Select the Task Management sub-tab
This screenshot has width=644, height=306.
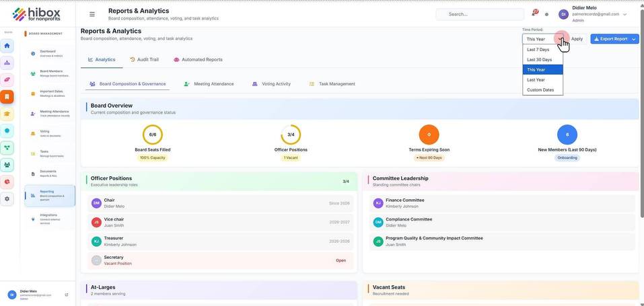[332, 84]
